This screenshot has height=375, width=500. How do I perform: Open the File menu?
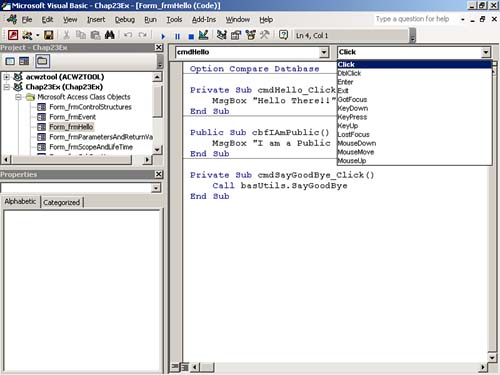[27, 20]
